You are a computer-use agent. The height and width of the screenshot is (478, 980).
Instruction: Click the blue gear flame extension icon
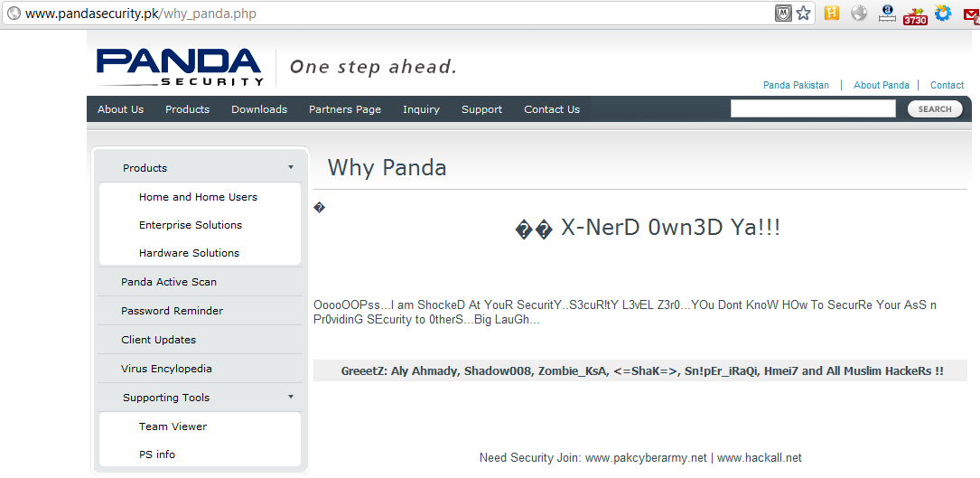(x=942, y=13)
